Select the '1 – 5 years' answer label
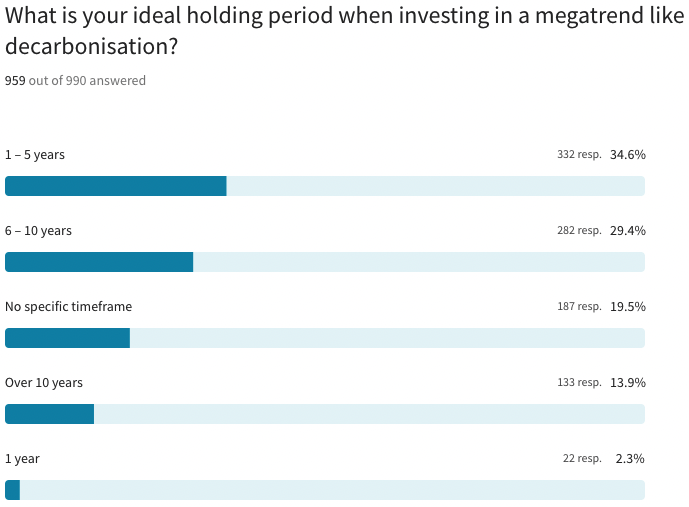The width and height of the screenshot is (689, 507). coord(35,155)
